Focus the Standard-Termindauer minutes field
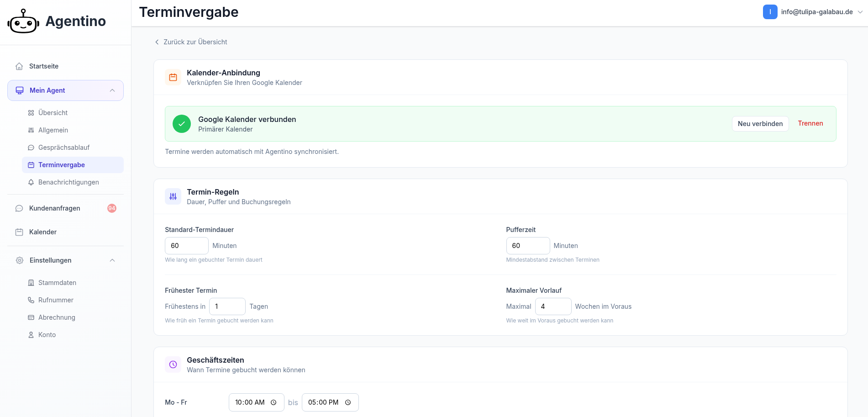868x417 pixels. pos(186,246)
